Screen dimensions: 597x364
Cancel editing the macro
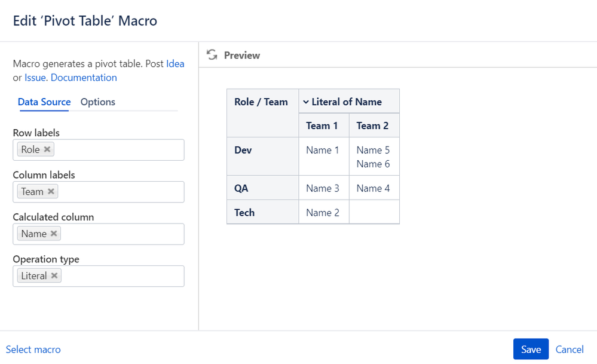[x=570, y=350]
